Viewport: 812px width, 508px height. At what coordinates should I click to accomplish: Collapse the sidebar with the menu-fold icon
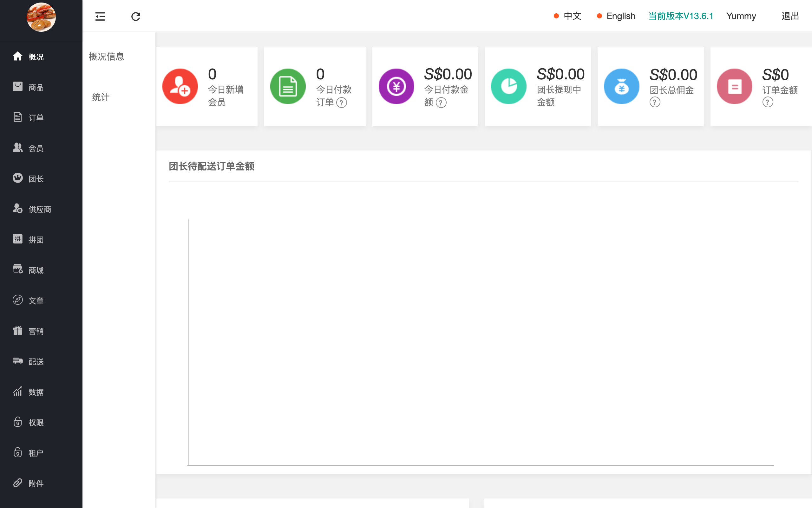(x=100, y=16)
